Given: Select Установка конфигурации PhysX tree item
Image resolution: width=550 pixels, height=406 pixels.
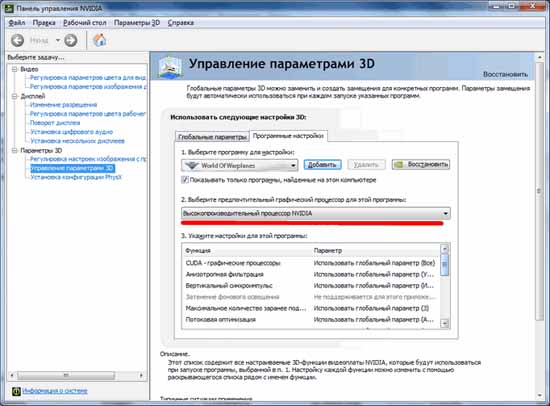Looking at the screenshot, I should pyautogui.click(x=76, y=177).
